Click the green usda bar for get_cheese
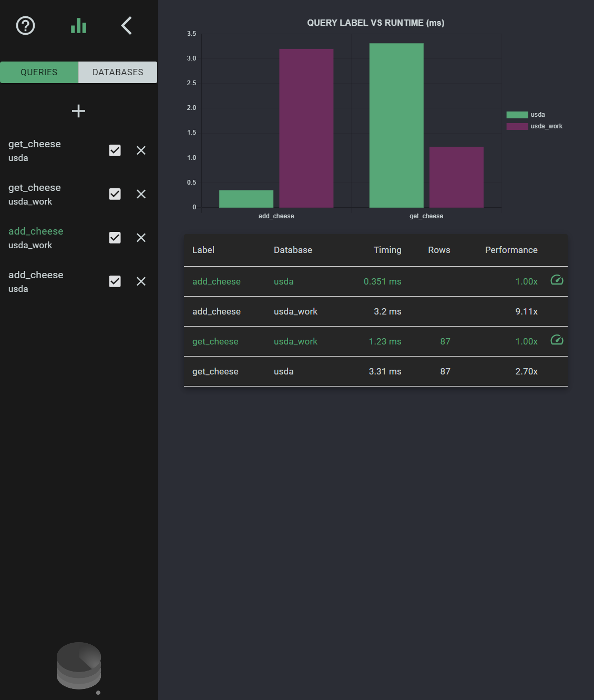The image size is (594, 700). tap(396, 125)
